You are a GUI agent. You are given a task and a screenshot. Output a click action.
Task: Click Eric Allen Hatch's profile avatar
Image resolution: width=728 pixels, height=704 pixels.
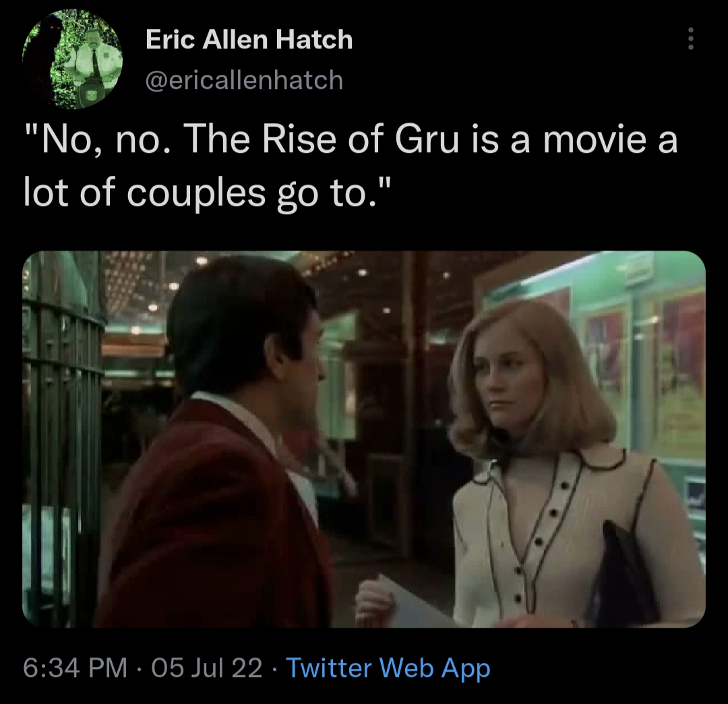73,59
